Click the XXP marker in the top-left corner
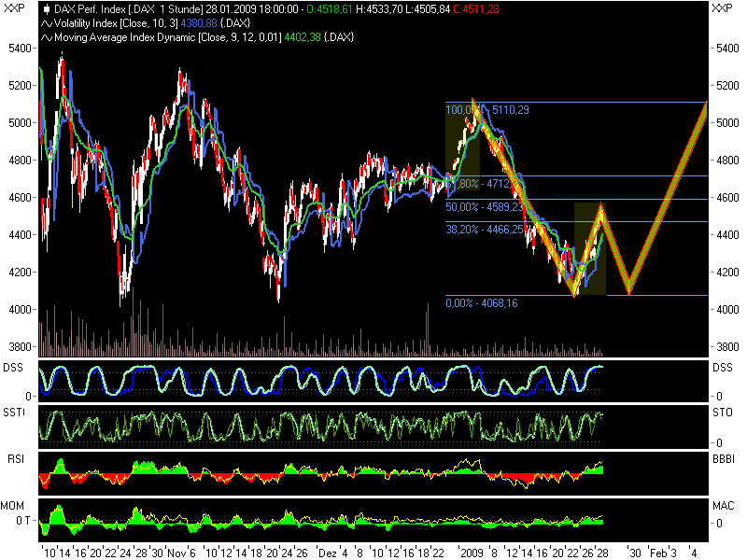This screenshot has width=747, height=560. pos(13,7)
